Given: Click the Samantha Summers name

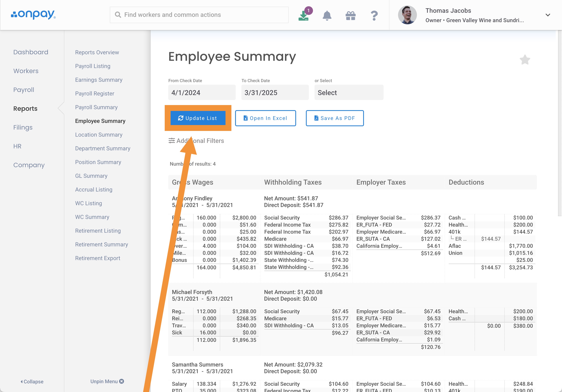Looking at the screenshot, I should (197, 365).
